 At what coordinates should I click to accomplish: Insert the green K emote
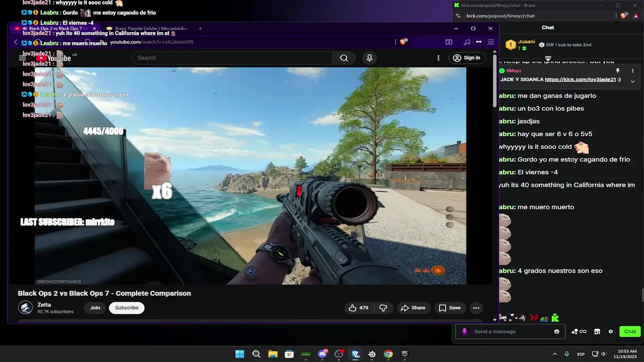point(555,318)
